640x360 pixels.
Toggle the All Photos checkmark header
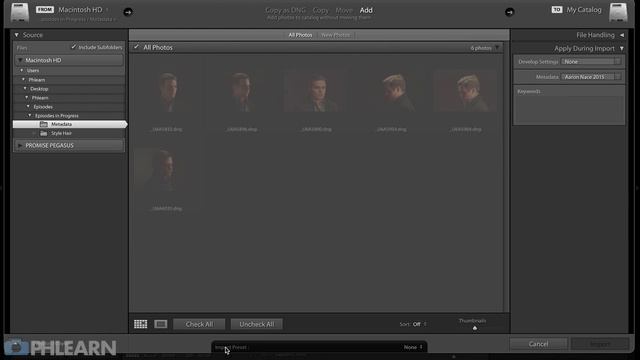[x=136, y=47]
